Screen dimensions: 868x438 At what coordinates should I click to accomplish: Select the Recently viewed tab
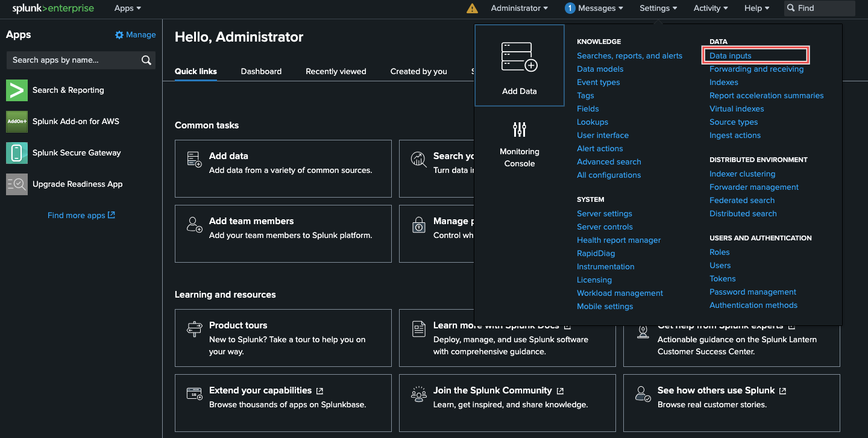point(336,71)
